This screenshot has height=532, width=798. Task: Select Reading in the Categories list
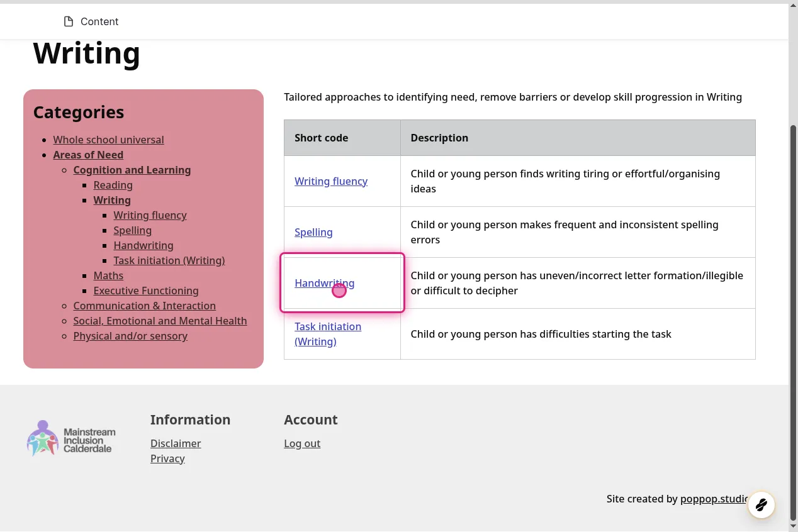pos(113,185)
